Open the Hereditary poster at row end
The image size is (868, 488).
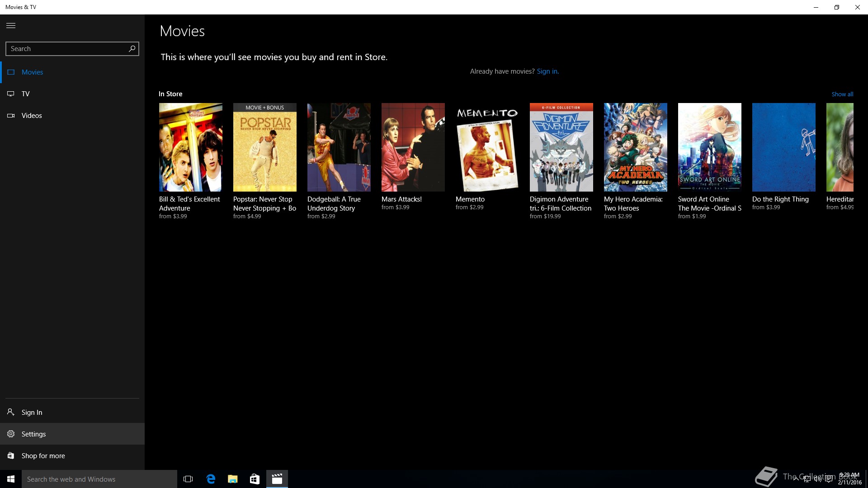840,147
